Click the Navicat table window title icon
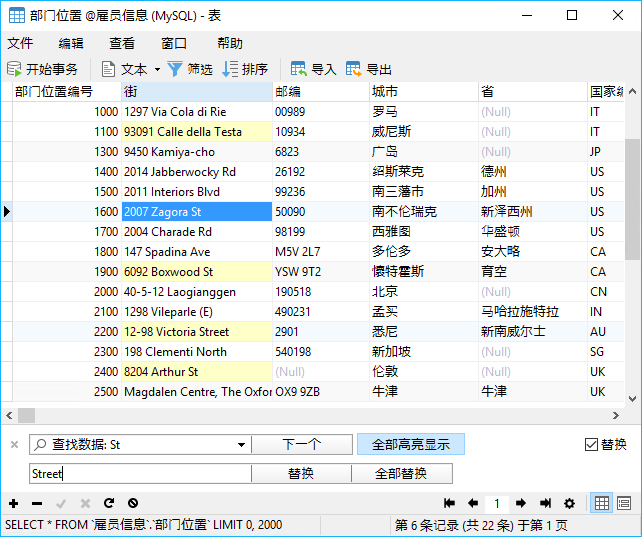The image size is (642, 537). pyautogui.click(x=17, y=16)
